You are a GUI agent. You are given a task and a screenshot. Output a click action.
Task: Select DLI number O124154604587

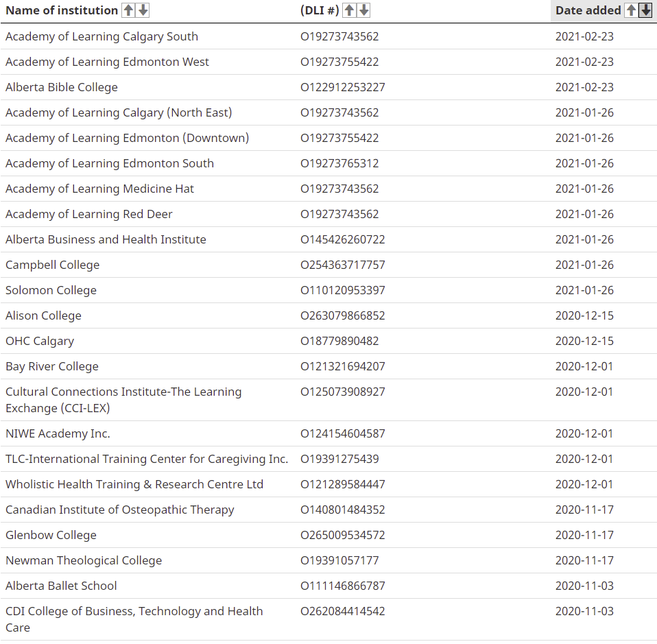click(x=342, y=433)
